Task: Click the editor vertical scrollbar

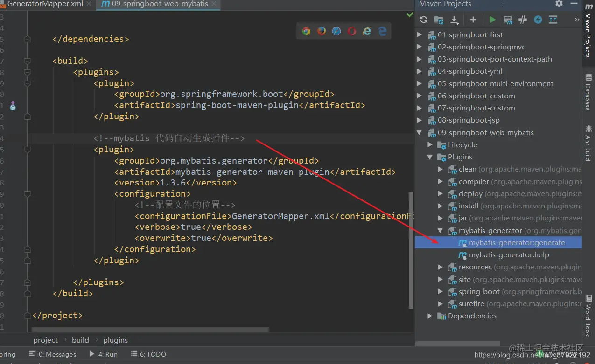Action: (x=411, y=250)
